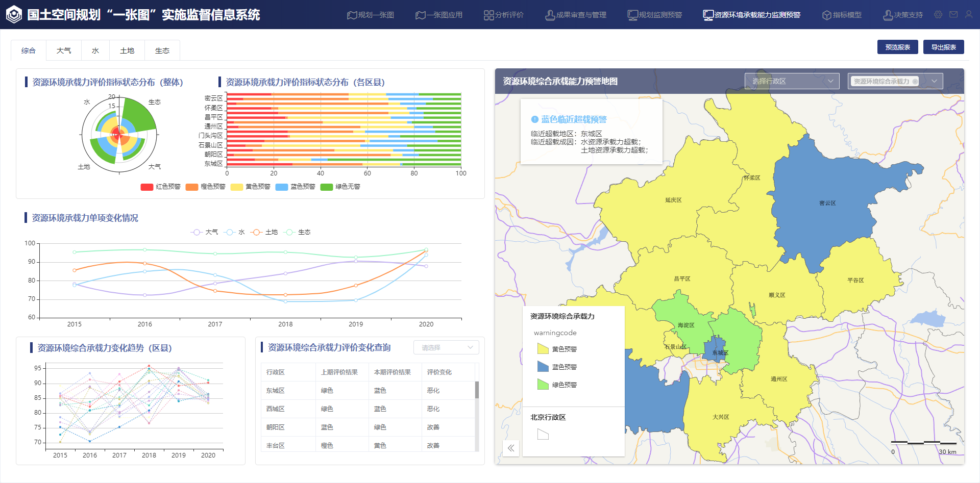Image resolution: width=980 pixels, height=483 pixels.
Task: Open the 请选择 dropdown in evaluation query
Action: [x=446, y=348]
